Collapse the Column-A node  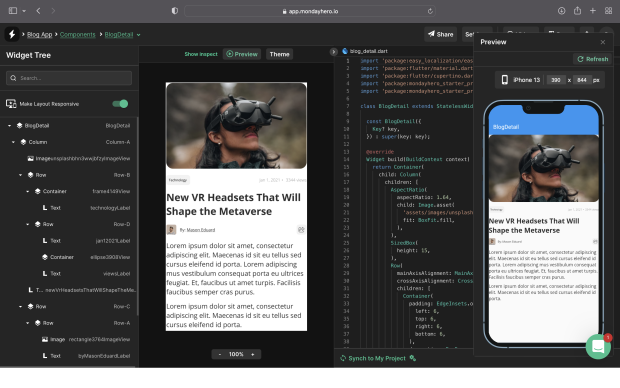click(13, 142)
